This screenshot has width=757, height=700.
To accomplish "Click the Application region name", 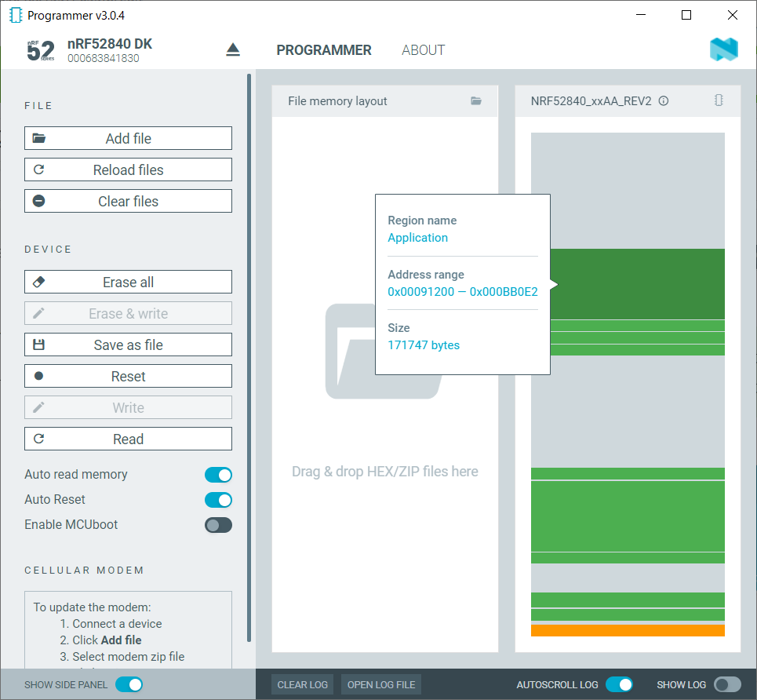I will pyautogui.click(x=417, y=238).
